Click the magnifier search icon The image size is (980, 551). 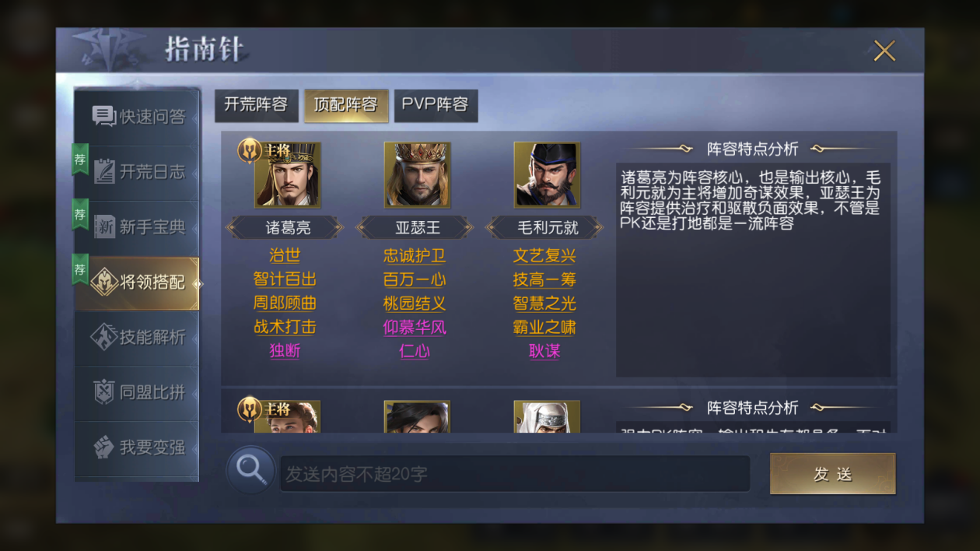click(x=250, y=470)
